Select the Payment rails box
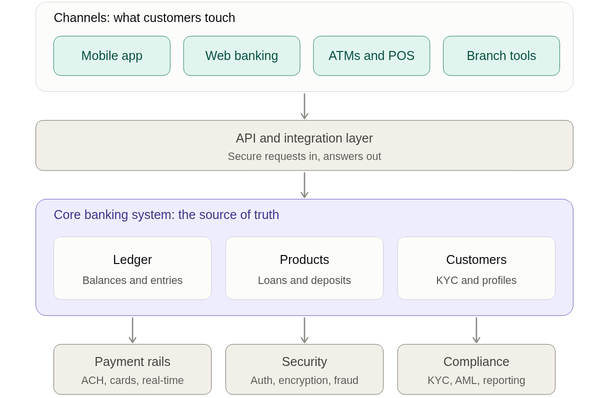This screenshot has height=398, width=598. (x=132, y=369)
